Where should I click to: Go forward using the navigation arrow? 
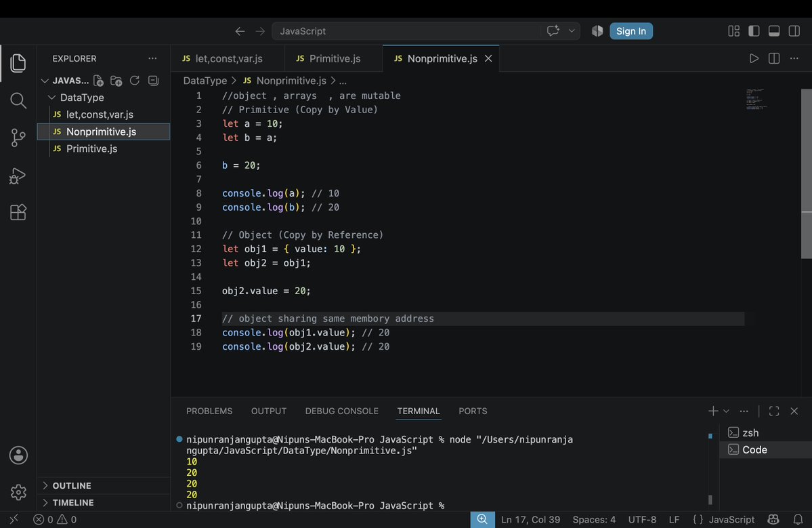(260, 31)
